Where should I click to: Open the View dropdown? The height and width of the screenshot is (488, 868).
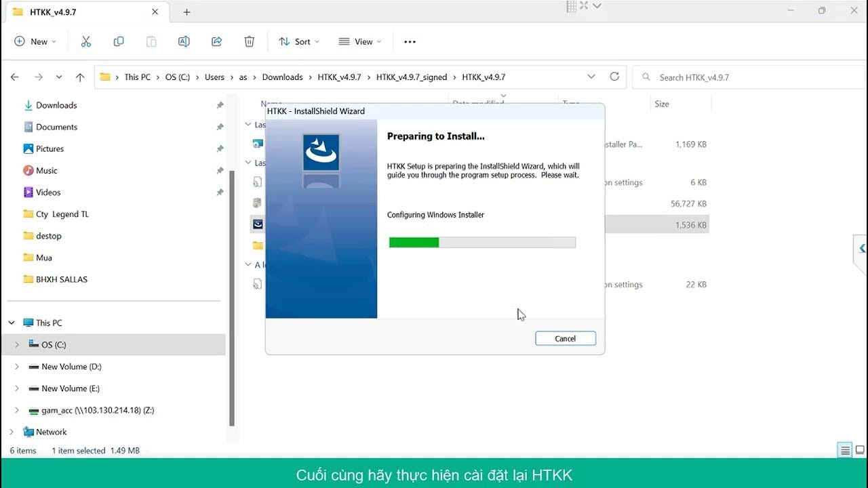(360, 41)
